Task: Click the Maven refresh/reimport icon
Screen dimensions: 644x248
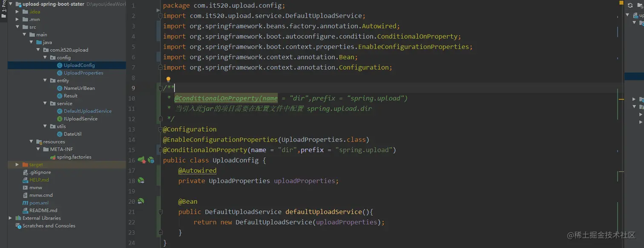Action: click(630, 5)
